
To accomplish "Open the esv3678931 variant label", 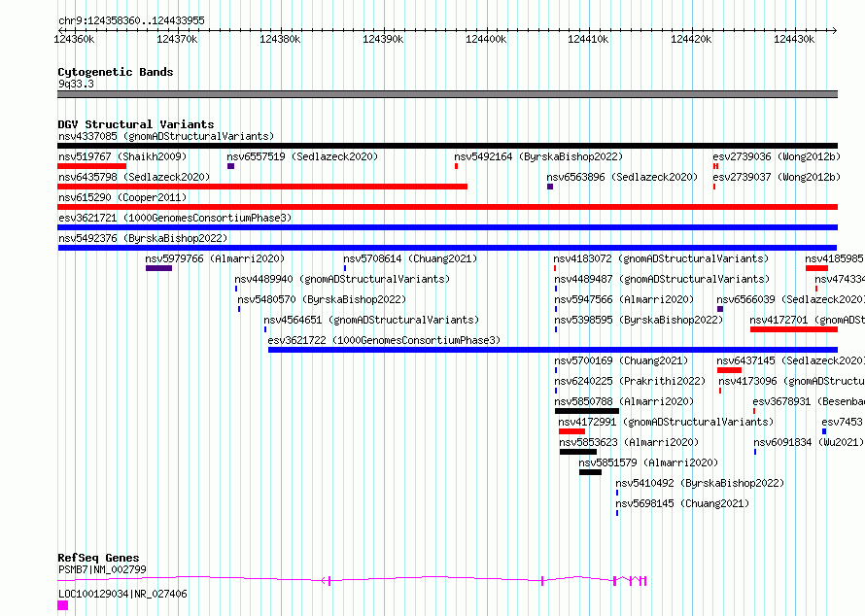I will click(809, 401).
